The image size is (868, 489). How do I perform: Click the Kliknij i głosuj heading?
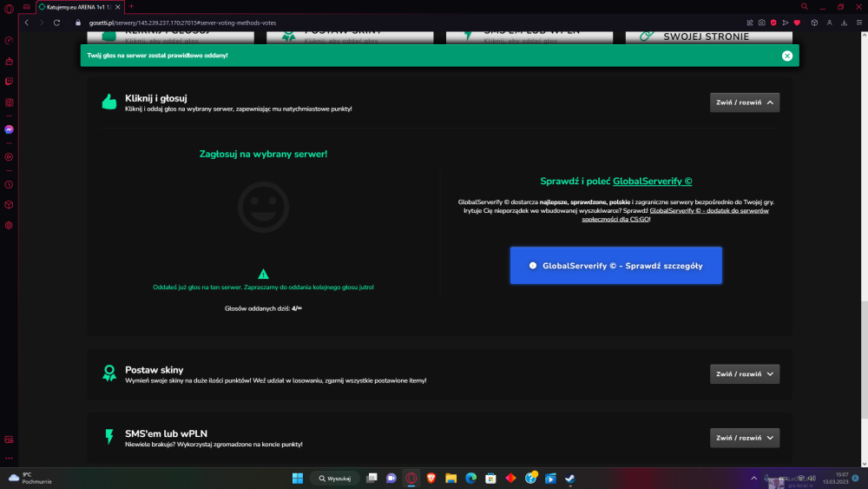[x=155, y=98]
